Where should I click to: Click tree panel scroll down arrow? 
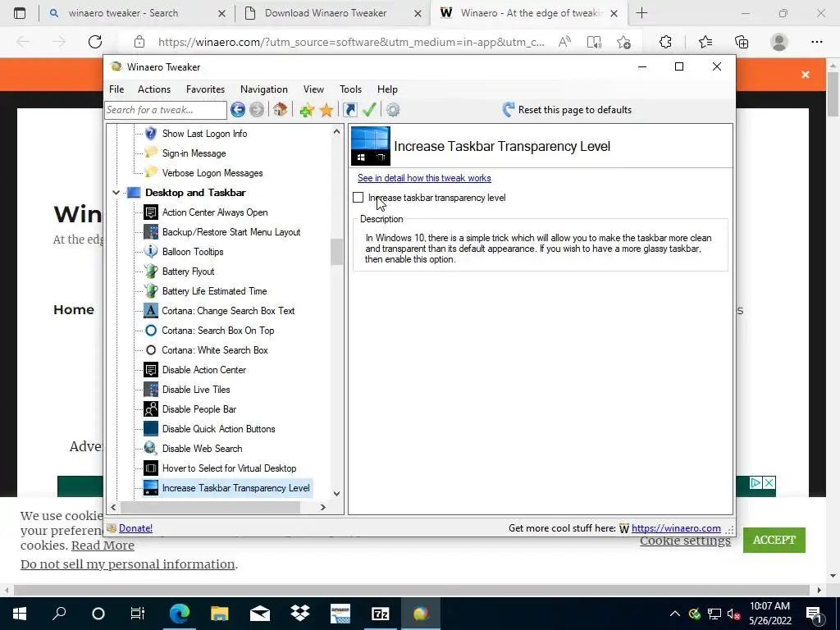pyautogui.click(x=336, y=493)
